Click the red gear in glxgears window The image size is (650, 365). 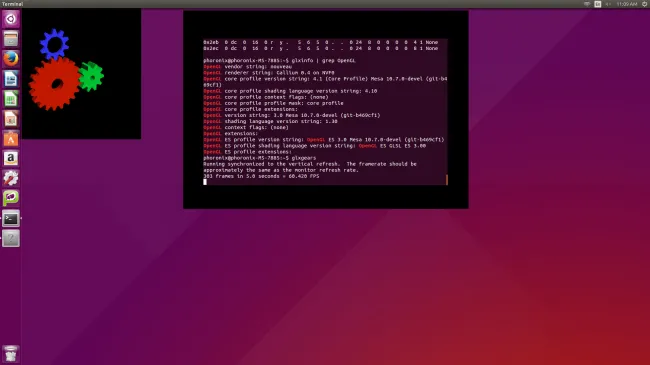click(x=54, y=84)
